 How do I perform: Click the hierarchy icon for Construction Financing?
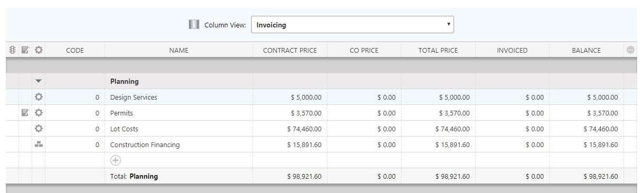tap(39, 144)
